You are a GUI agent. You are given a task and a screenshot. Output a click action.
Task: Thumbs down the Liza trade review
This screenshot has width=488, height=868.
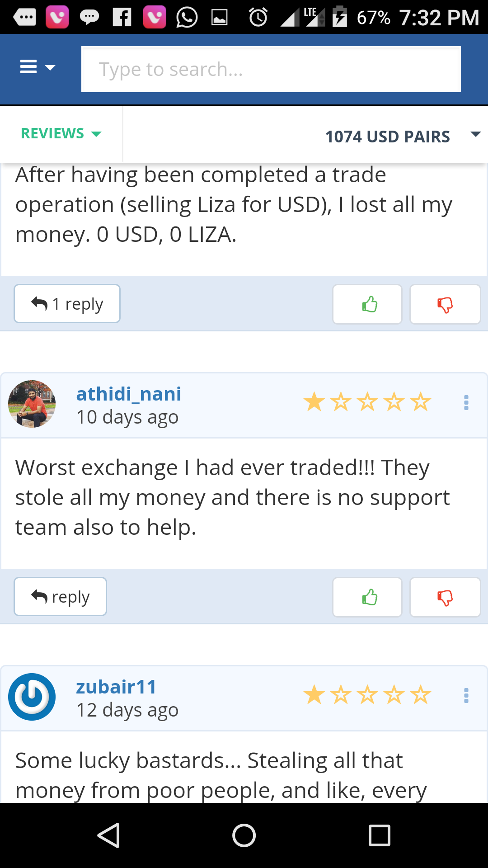[x=445, y=304]
